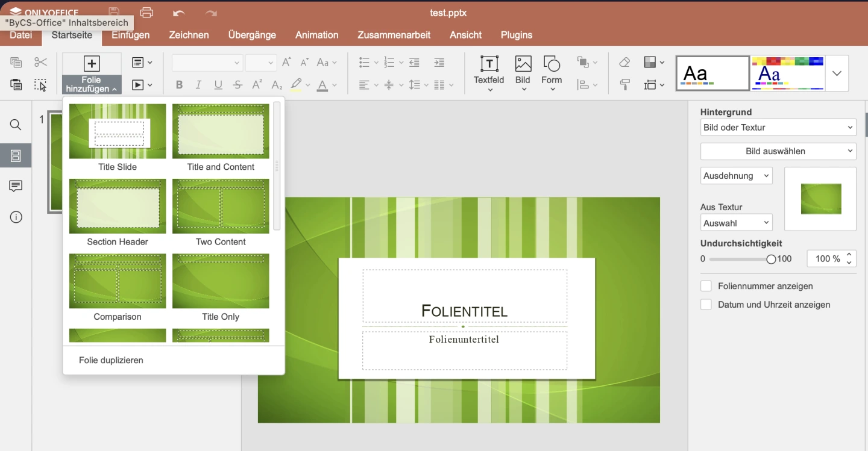Toggle italic text formatting
This screenshot has width=868, height=451.
click(x=198, y=85)
